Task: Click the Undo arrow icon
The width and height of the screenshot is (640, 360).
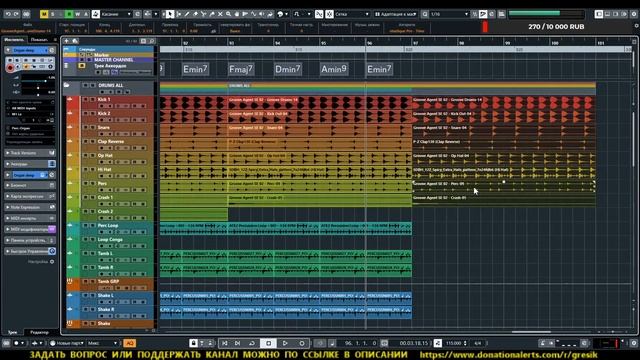Action: [x=8, y=14]
